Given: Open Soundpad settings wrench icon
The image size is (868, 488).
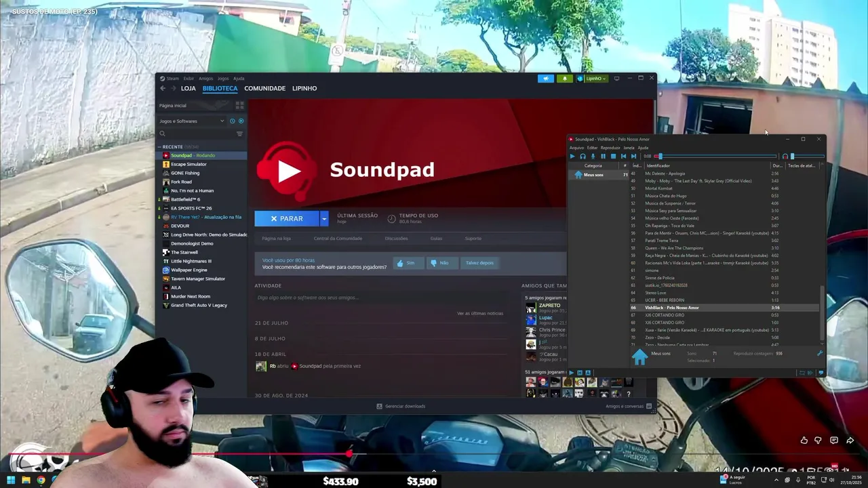Looking at the screenshot, I should 819,353.
